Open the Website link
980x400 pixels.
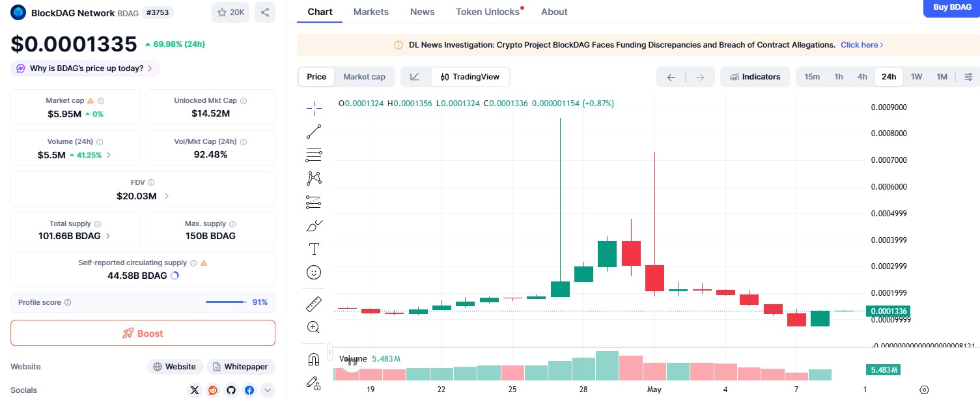pos(175,367)
